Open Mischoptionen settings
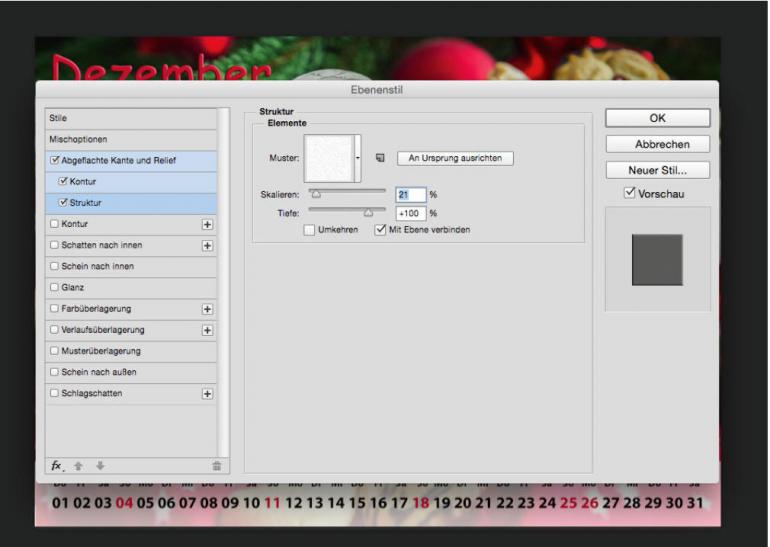770x547 pixels. (x=131, y=139)
